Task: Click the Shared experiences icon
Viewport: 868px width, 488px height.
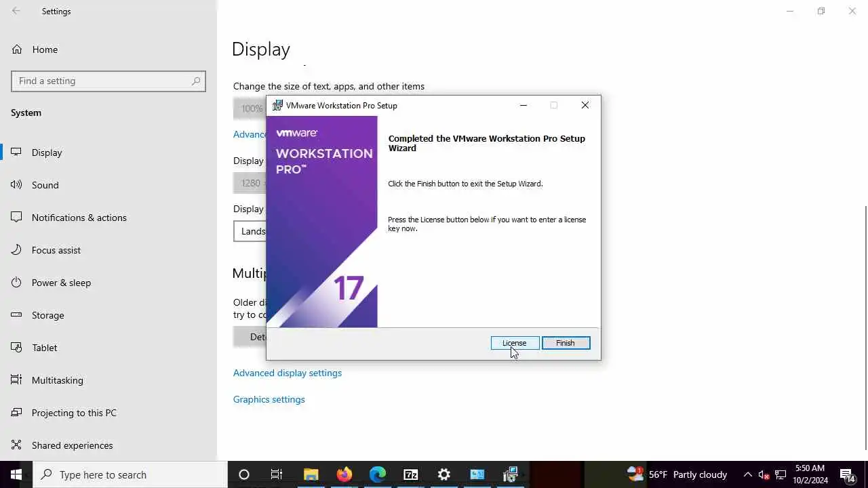Action: click(16, 445)
